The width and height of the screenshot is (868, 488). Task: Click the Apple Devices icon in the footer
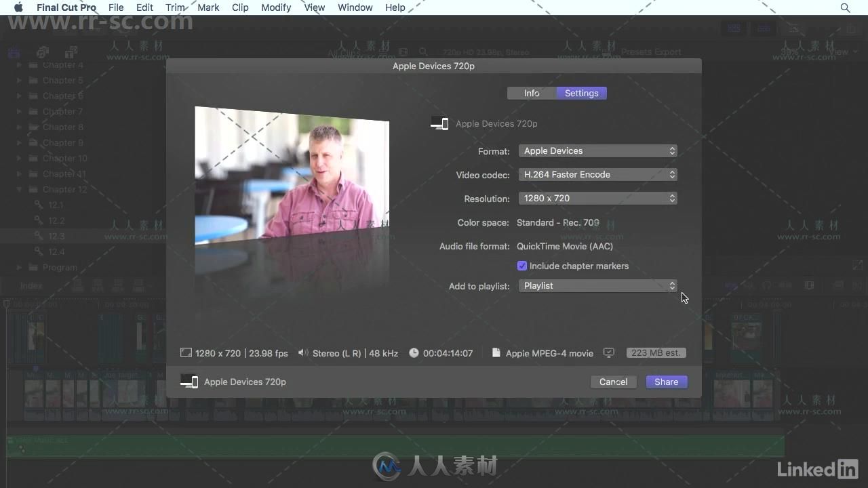pos(189,382)
